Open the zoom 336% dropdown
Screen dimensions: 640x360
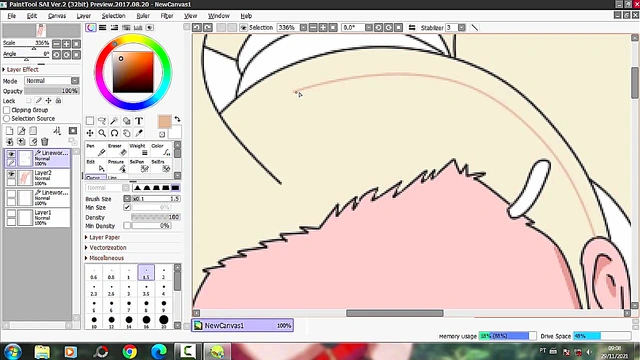click(303, 27)
